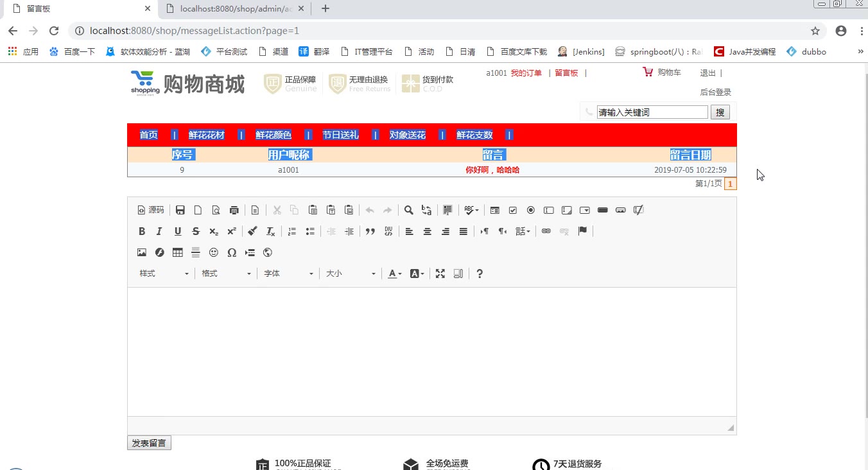Insert an image using the image icon
The image size is (868, 470).
pyautogui.click(x=142, y=253)
